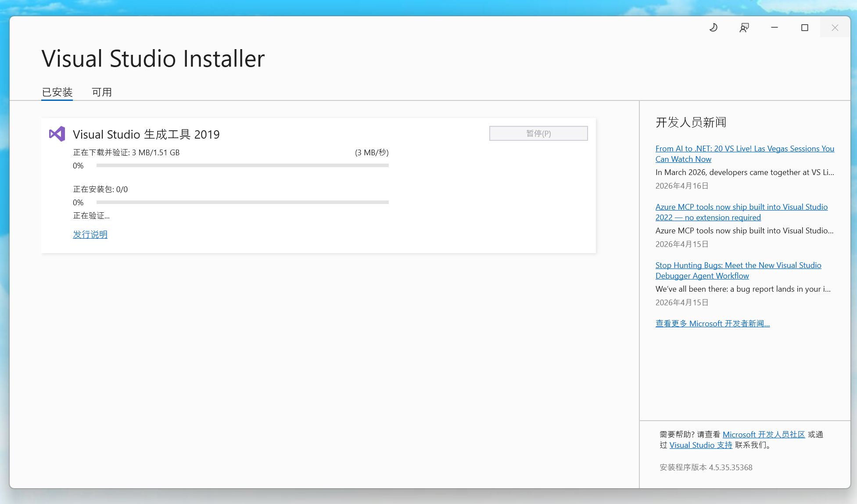
Task: Close the Visual Studio Installer window
Action: (835, 28)
